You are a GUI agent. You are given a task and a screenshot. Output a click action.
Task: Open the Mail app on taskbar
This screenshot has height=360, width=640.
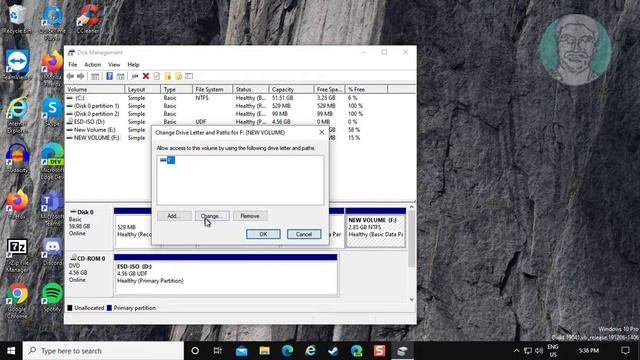[241, 351]
